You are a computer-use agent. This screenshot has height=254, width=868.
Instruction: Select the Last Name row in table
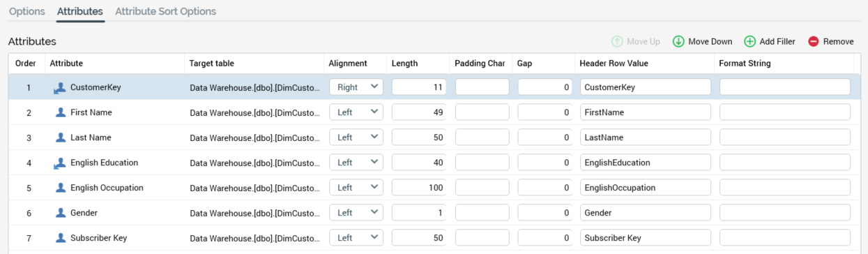[434, 137]
